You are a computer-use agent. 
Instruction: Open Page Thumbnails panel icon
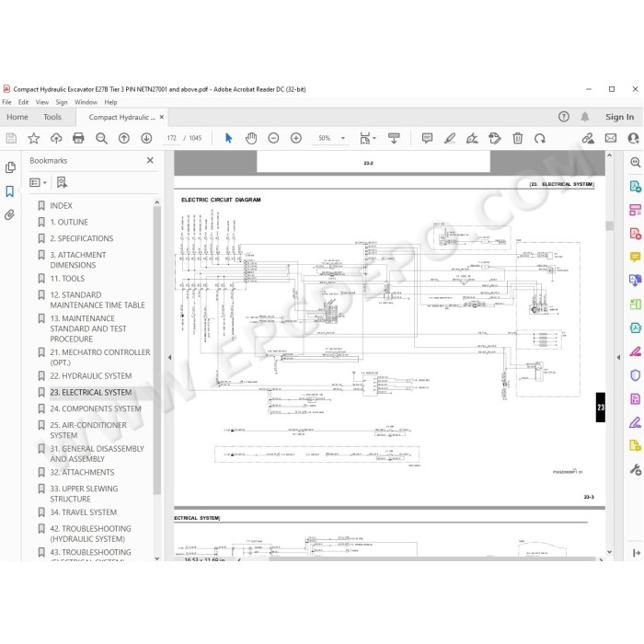click(10, 167)
